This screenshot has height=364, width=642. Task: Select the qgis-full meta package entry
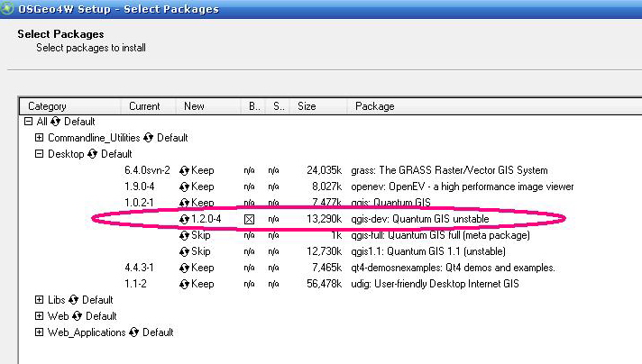tap(441, 235)
